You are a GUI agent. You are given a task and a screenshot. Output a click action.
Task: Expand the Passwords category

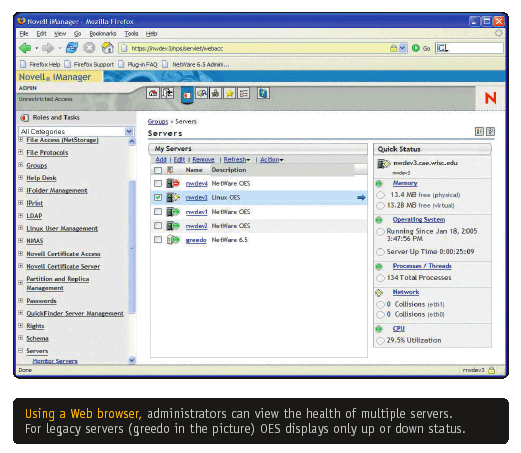21,300
